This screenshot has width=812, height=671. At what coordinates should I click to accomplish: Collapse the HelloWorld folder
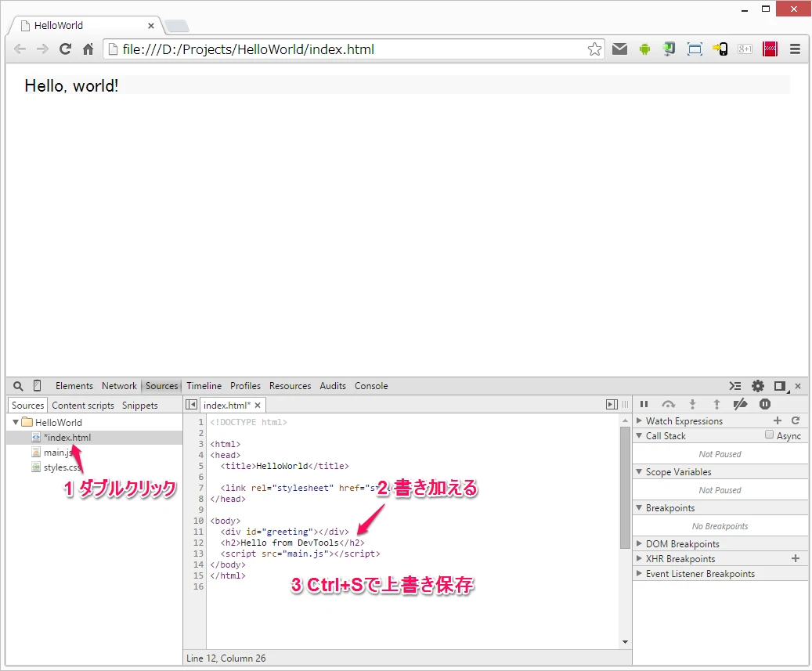16,423
